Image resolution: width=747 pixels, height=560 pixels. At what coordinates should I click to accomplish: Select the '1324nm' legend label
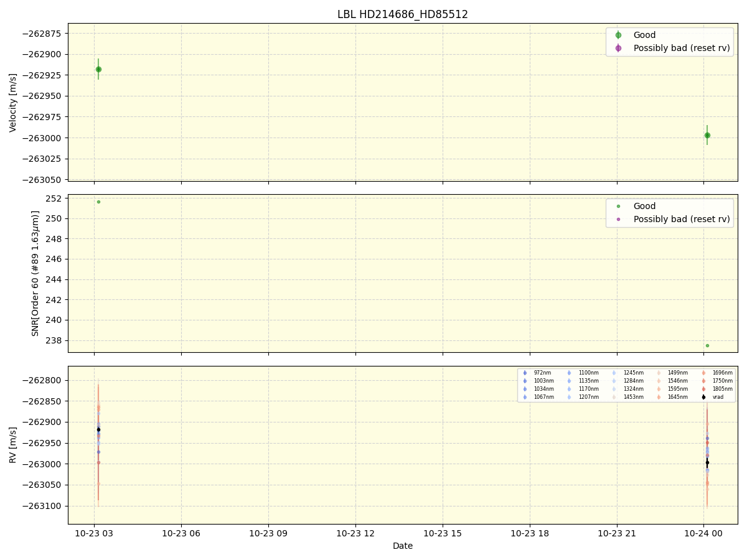634,389
